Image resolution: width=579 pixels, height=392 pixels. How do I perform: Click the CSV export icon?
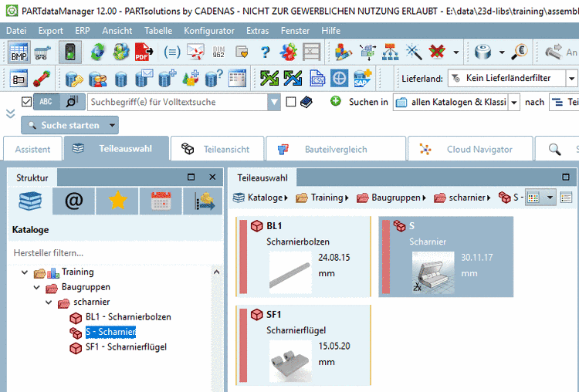[x=317, y=78]
